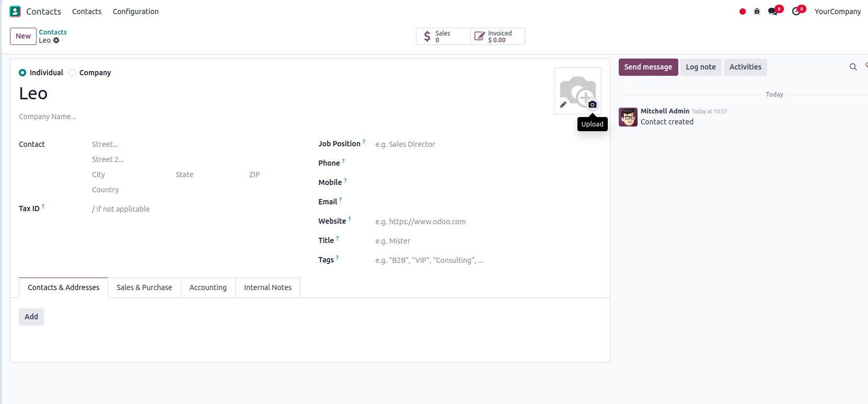Open the conversations messages icon
This screenshot has height=404, width=868.
(x=773, y=11)
